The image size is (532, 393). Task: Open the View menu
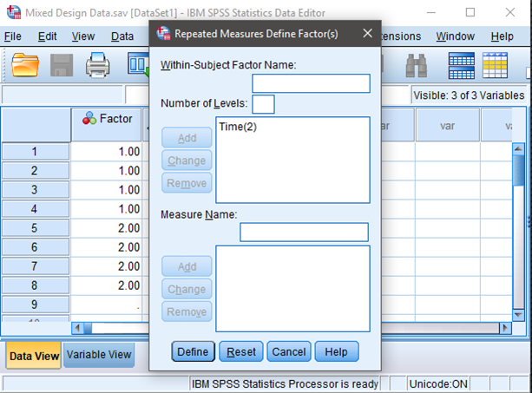(83, 36)
